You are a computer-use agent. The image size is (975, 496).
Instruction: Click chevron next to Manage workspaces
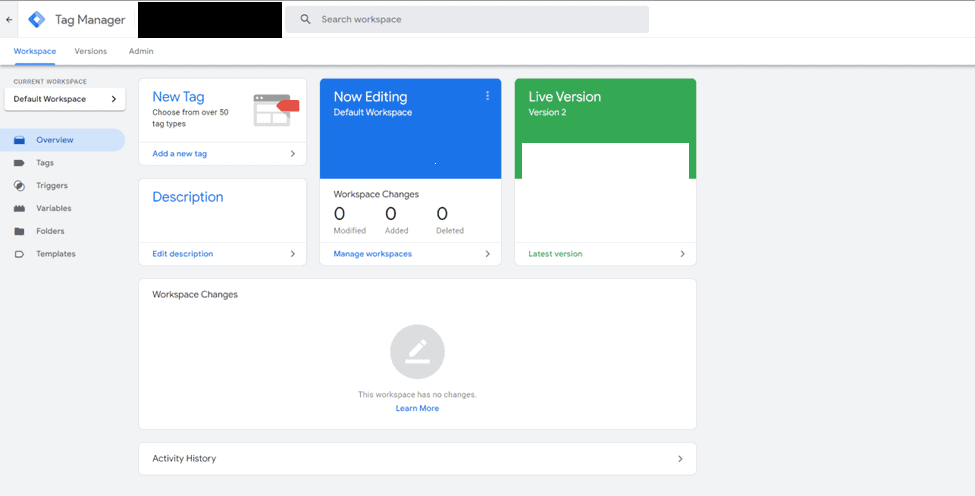[488, 254]
